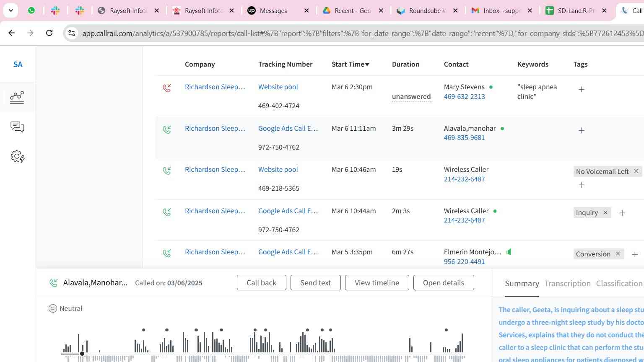Sort call list by Start Time
Image resolution: width=644 pixels, height=362 pixels.
(351, 64)
